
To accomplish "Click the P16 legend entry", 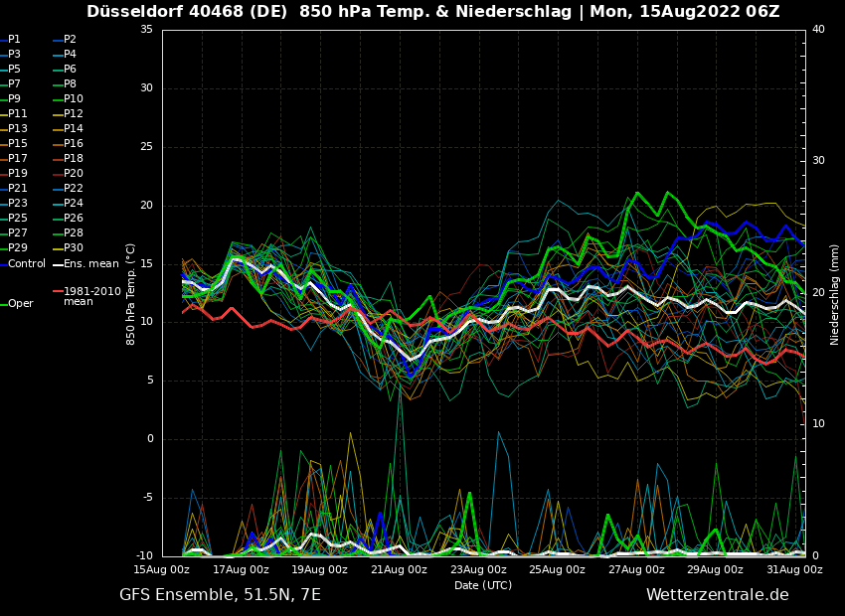I will [x=74, y=144].
